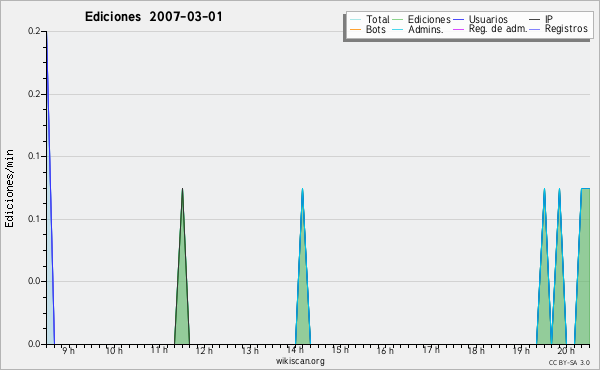Click the 16 h axis label

click(x=385, y=350)
